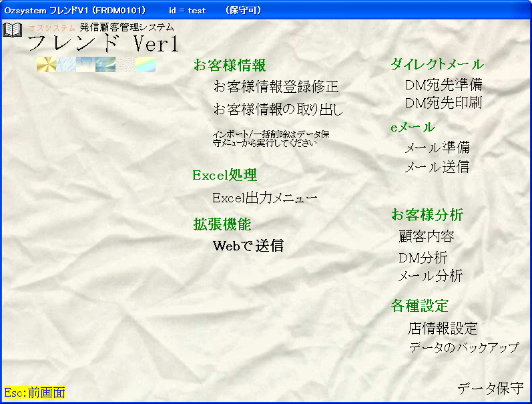Screen dimensions: 532x404
Task: Open データ保守 menu
Action: tap(491, 388)
